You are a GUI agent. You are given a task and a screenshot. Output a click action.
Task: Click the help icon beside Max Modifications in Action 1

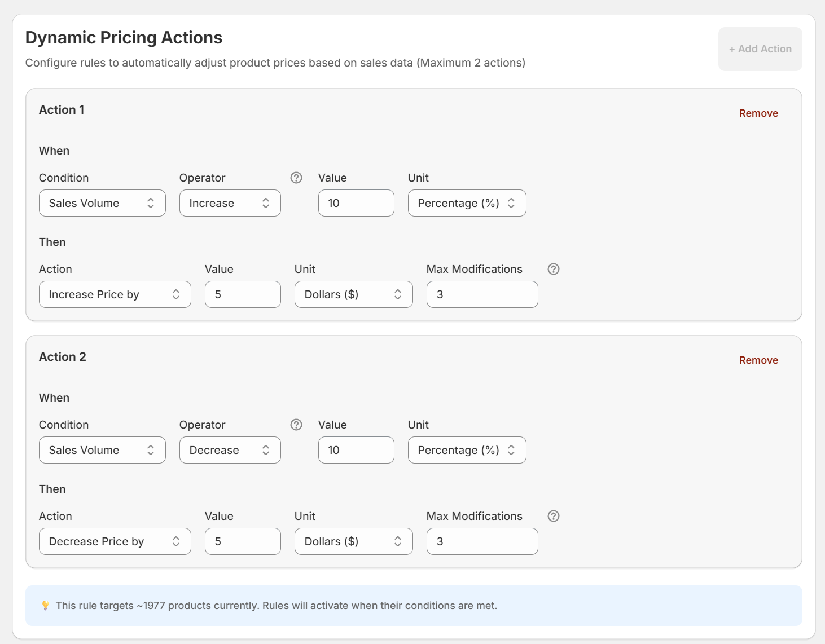[553, 269]
